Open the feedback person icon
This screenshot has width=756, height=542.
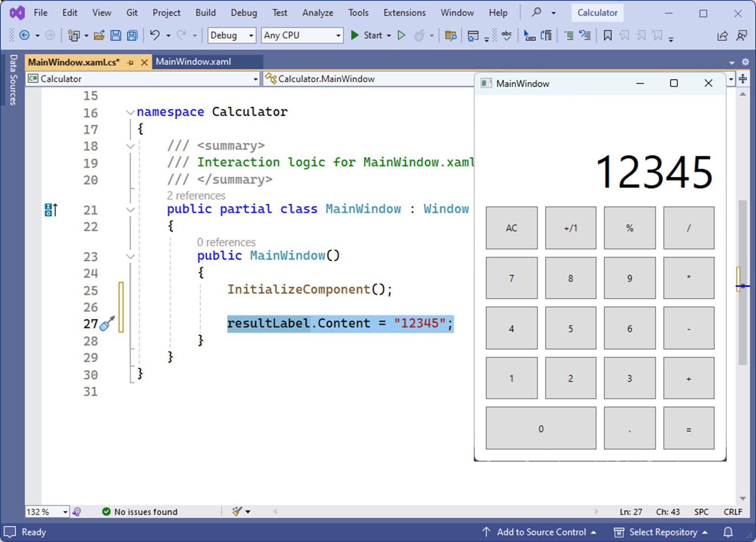click(742, 35)
